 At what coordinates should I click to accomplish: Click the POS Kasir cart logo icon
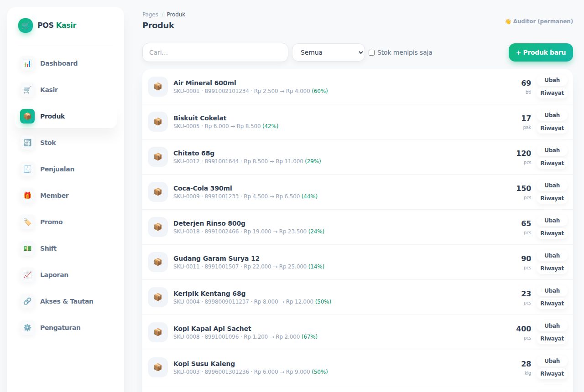26,26
